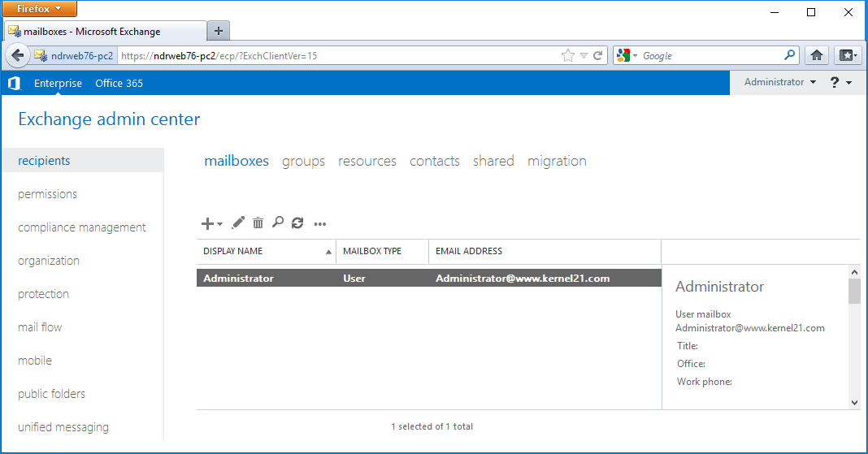868x454 pixels.
Task: Click the '1 selected of 1 total' status text
Action: [432, 426]
